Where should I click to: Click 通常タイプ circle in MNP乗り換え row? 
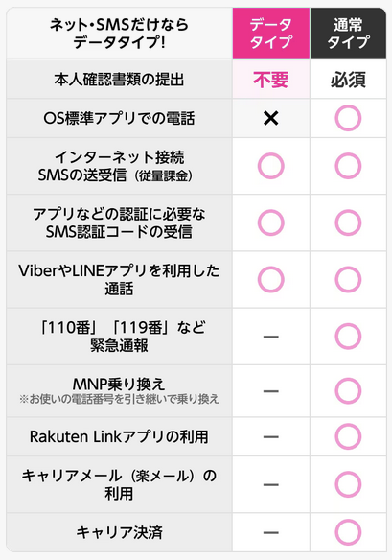point(348,391)
